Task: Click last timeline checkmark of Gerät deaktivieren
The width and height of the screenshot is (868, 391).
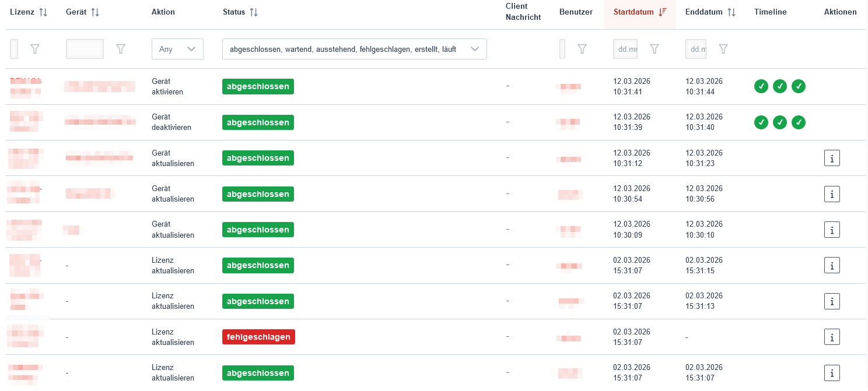Action: coord(799,122)
